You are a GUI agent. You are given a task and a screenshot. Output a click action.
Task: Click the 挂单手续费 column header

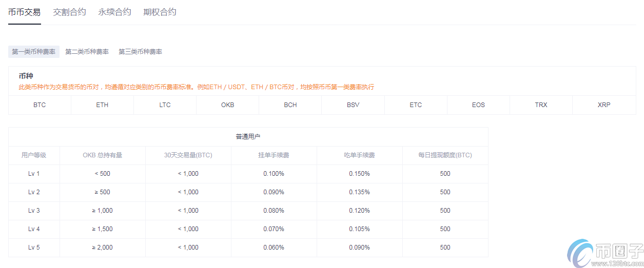274,155
